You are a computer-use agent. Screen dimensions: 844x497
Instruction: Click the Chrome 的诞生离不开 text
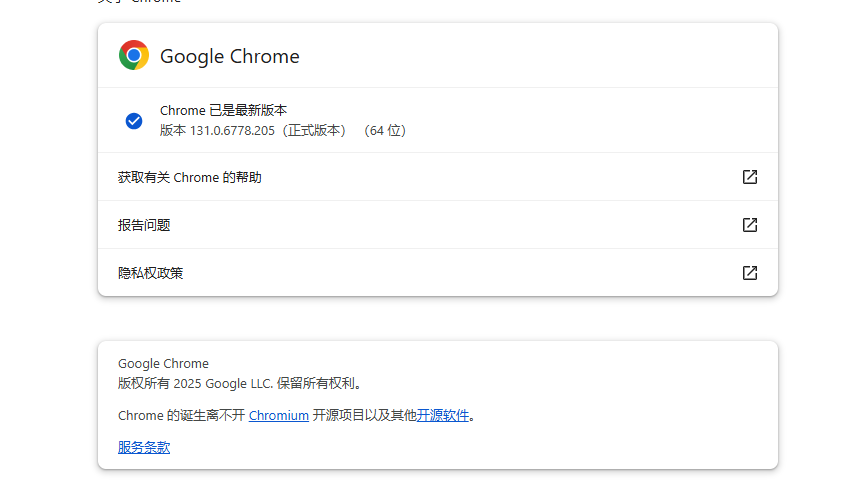click(x=181, y=415)
